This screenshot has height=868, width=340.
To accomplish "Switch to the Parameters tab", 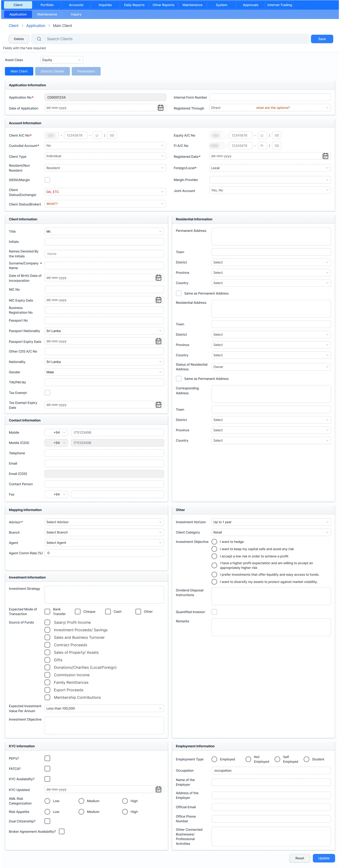I will [x=86, y=71].
